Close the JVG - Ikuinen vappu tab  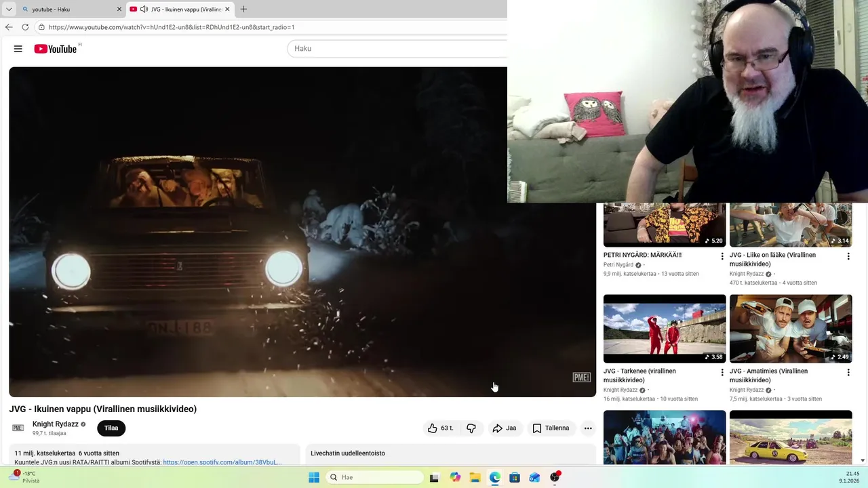[227, 9]
